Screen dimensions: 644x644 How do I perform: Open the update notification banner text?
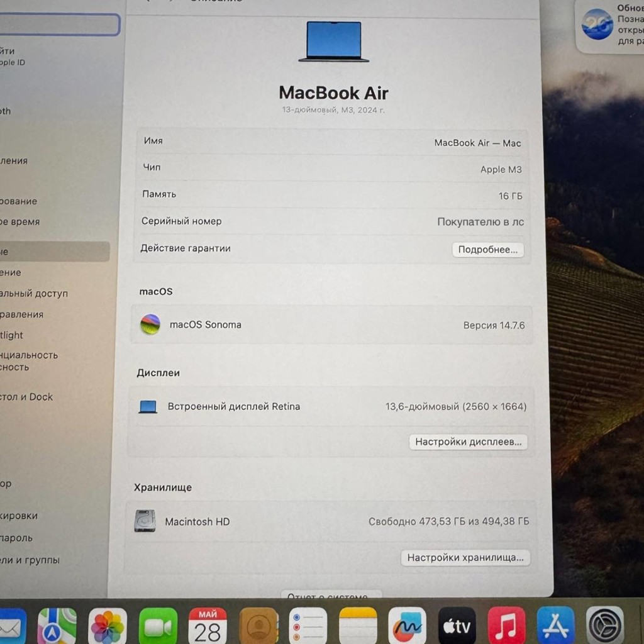(x=630, y=25)
